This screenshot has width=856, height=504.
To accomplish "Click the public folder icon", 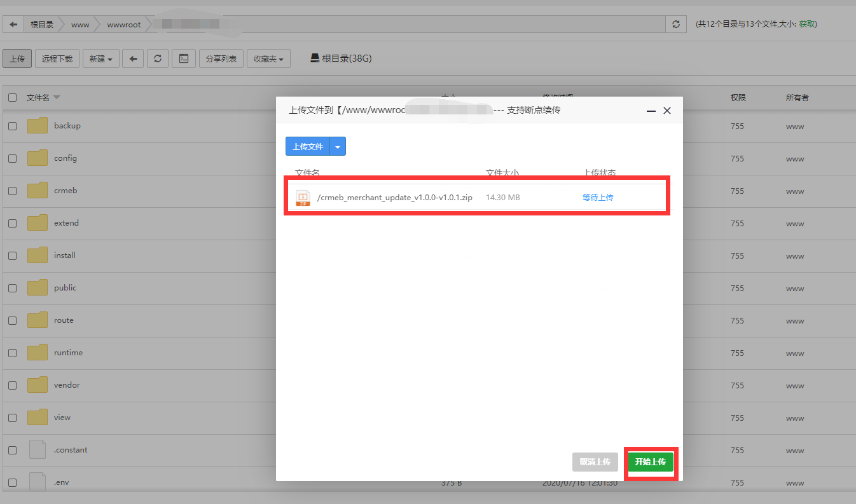I will [x=38, y=287].
